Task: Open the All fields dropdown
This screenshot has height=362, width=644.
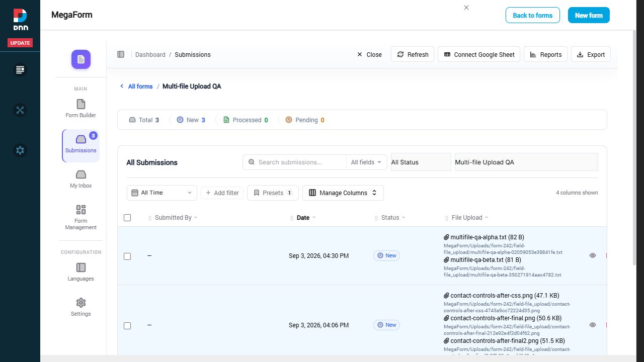Action: point(366,162)
